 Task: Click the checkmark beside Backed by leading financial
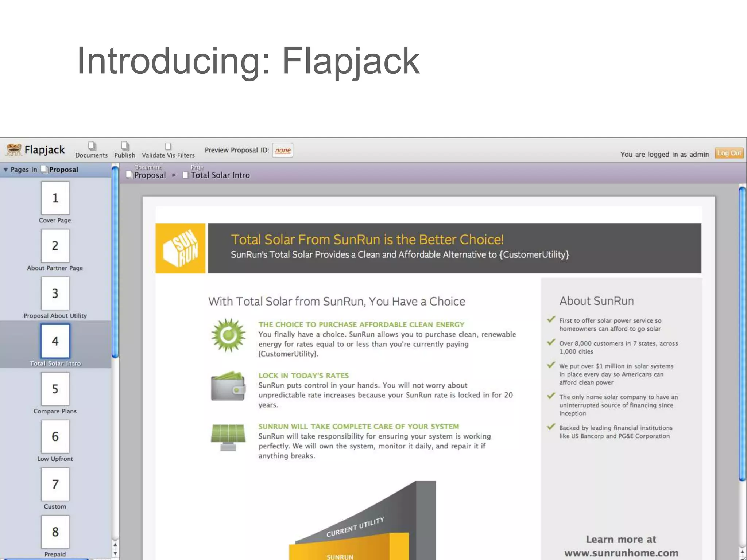pyautogui.click(x=551, y=427)
